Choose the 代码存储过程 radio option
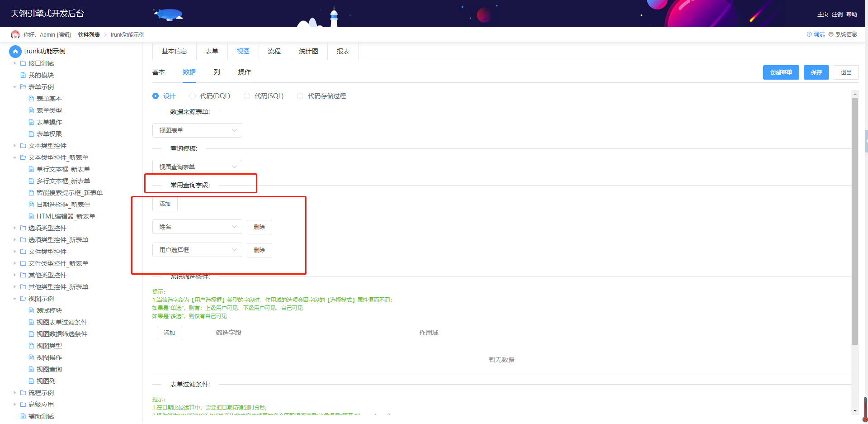This screenshot has width=868, height=424. pos(300,96)
